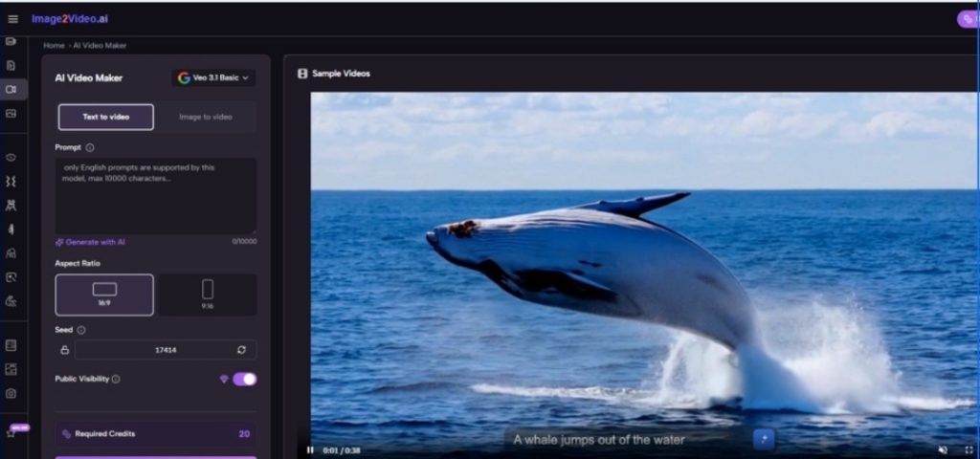The height and width of the screenshot is (459, 980).
Task: Click Generate with AI link
Action: click(x=91, y=242)
